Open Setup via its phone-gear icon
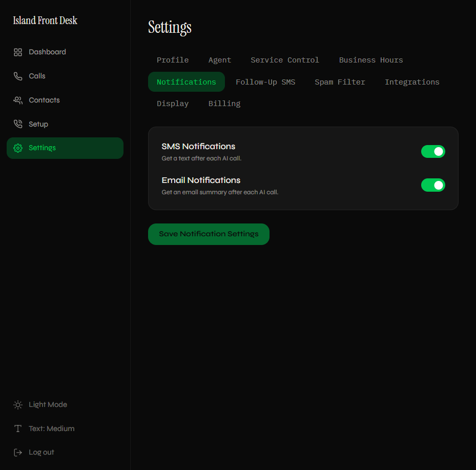This screenshot has width=476, height=470. 17,124
